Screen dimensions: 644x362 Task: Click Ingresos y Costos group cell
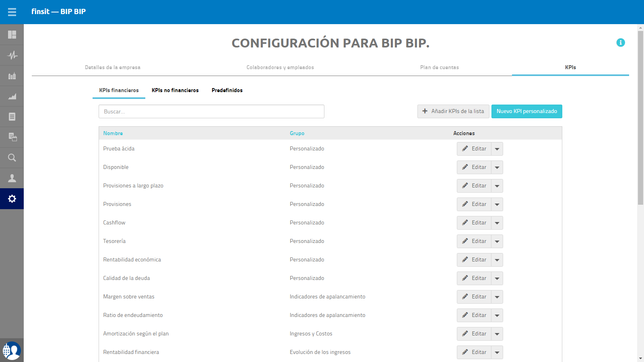pyautogui.click(x=311, y=334)
